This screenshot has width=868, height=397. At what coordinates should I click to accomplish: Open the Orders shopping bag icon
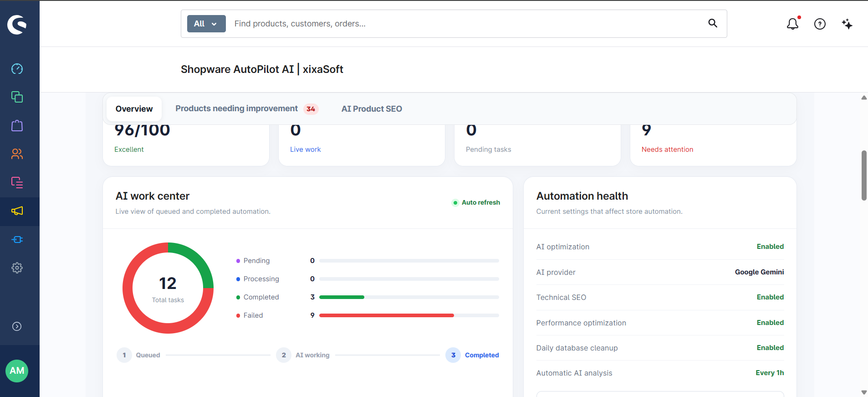click(x=17, y=125)
